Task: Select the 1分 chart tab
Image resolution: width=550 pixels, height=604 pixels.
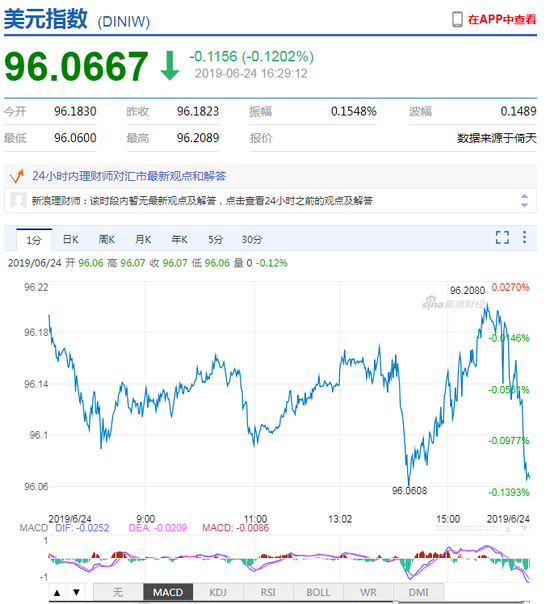Action: [x=34, y=240]
